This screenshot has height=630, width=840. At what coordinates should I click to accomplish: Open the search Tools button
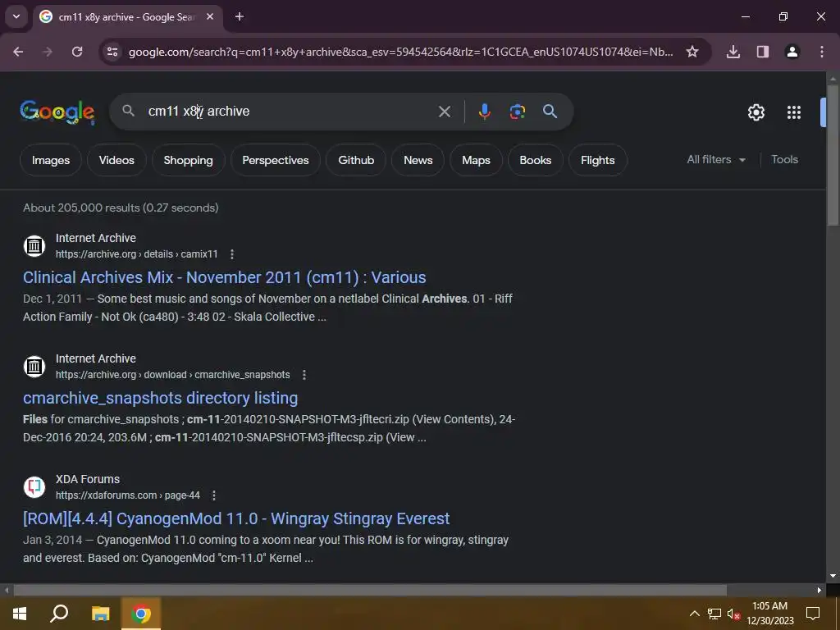pos(784,160)
